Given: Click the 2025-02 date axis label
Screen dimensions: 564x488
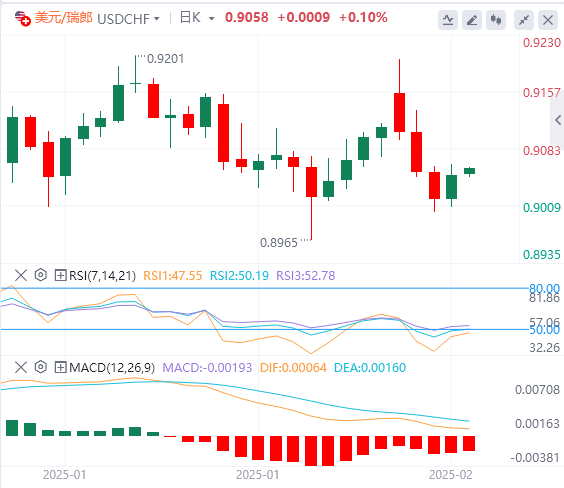Looking at the screenshot, I should coord(451,475).
